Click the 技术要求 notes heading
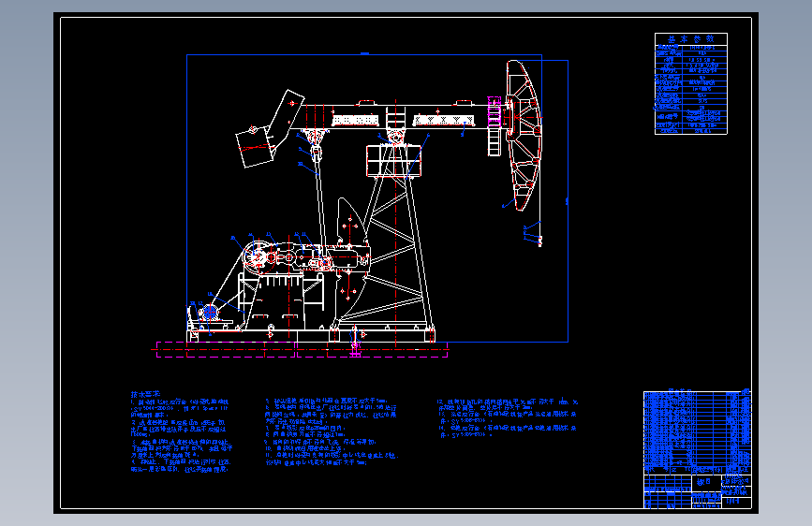 tap(145, 395)
